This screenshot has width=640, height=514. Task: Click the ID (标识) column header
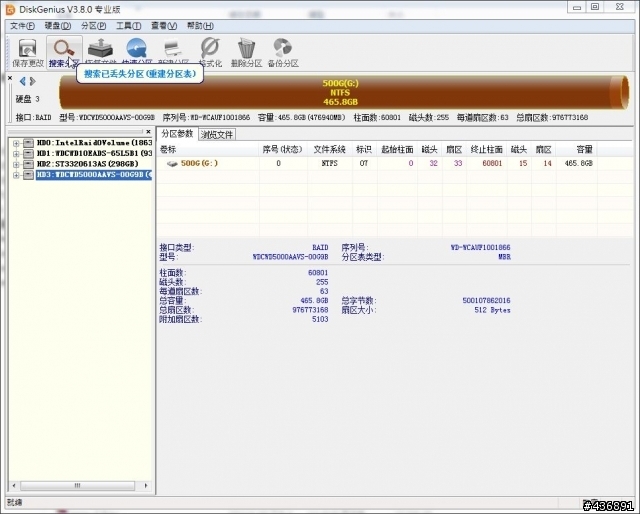click(x=364, y=149)
